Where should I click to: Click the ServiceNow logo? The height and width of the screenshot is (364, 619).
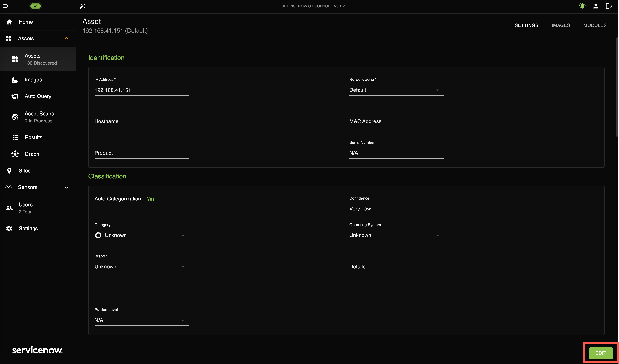click(37, 350)
